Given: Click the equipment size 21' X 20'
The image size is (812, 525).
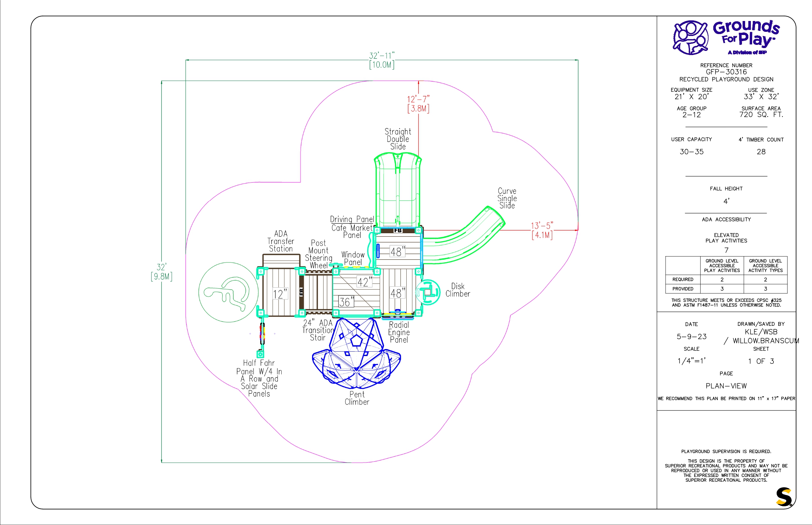Looking at the screenshot, I should coord(692,97).
